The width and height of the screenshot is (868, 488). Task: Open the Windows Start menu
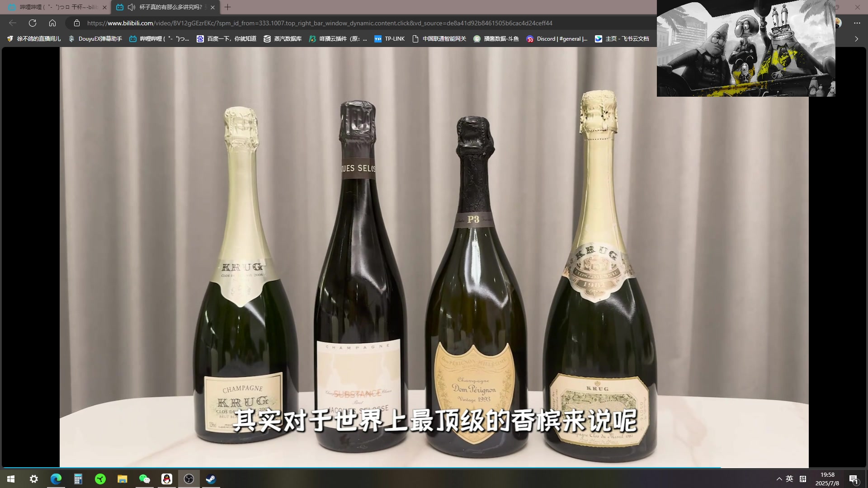click(11, 479)
